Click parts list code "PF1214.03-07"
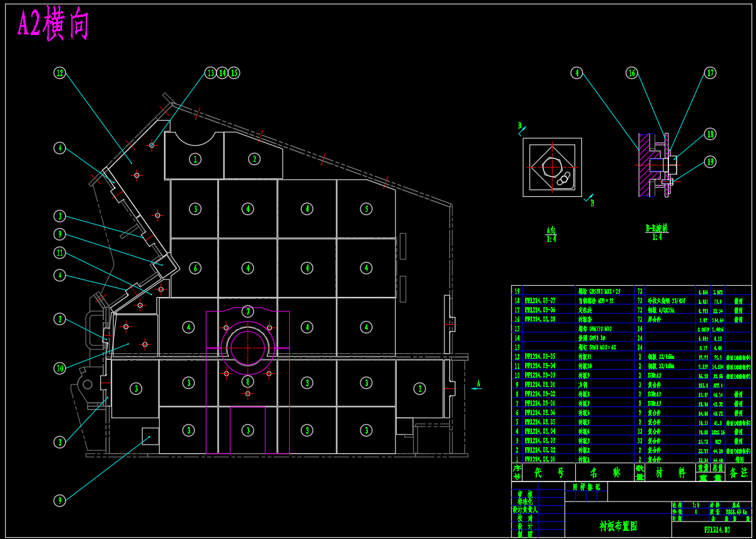Image resolution: width=756 pixels, height=539 pixels. [x=539, y=300]
